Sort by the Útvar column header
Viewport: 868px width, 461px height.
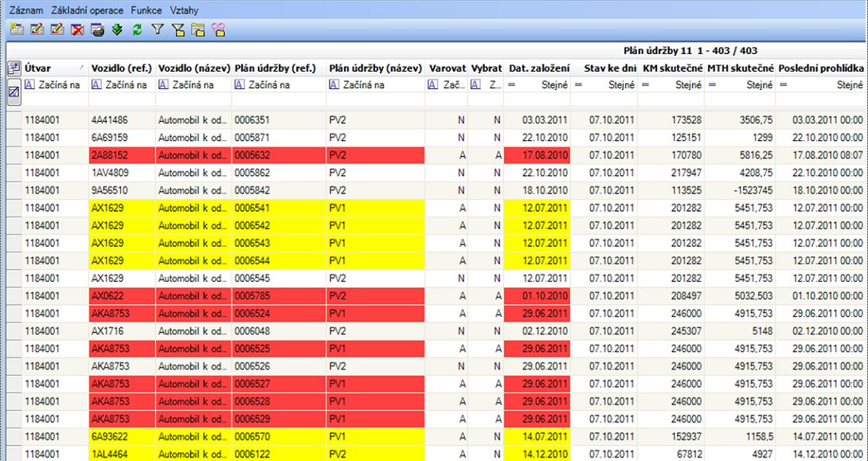pos(56,68)
